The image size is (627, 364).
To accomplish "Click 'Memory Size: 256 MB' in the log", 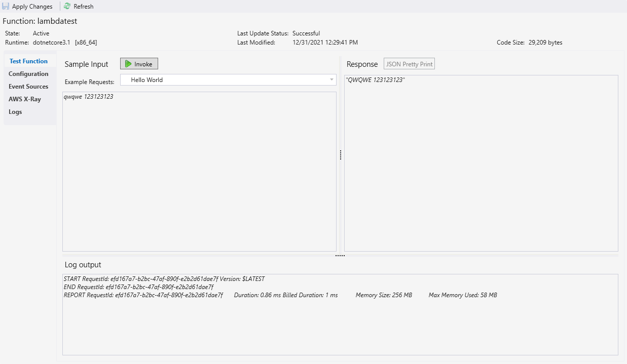I will coord(384,295).
